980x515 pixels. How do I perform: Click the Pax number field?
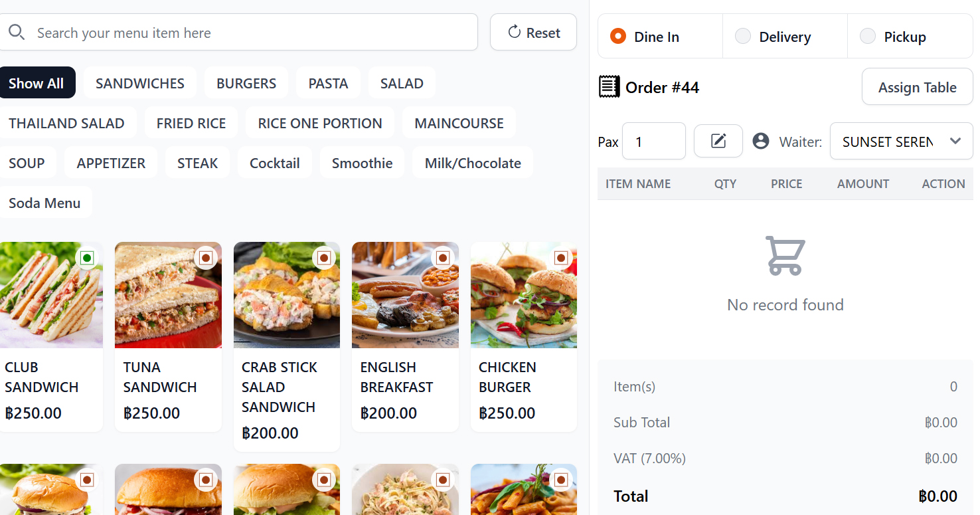653,141
